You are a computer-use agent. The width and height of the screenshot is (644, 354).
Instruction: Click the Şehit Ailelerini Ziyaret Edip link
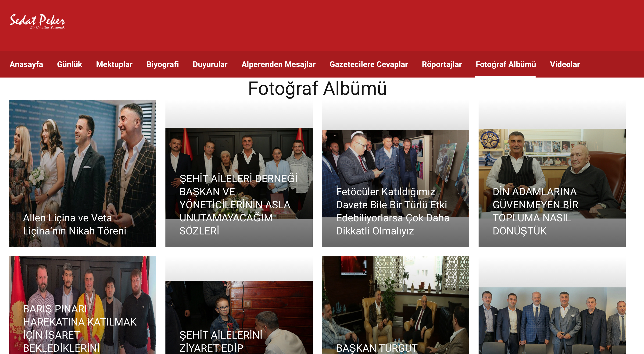tap(221, 341)
